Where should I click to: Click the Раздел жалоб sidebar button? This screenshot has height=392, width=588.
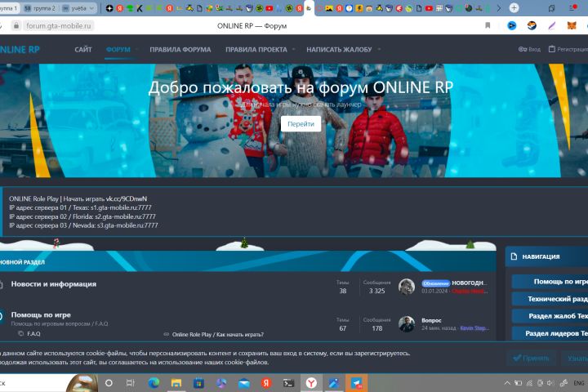coord(550,316)
